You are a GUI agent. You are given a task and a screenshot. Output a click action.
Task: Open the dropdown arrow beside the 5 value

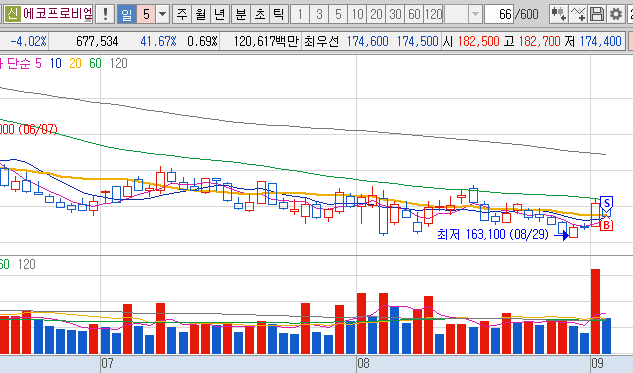(x=162, y=15)
